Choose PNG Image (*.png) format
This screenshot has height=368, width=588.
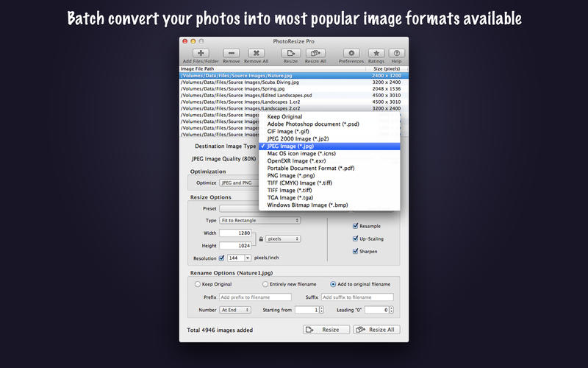tap(329, 175)
